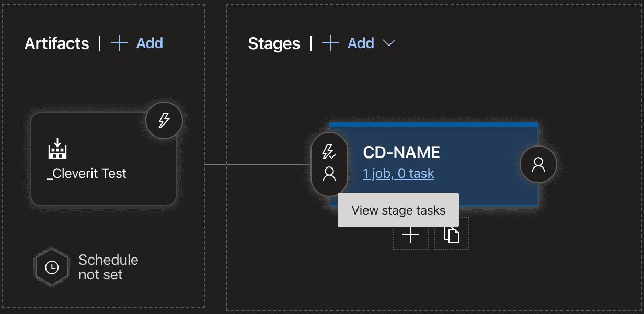Image resolution: width=644 pixels, height=314 pixels.
Task: Click the plus icon beside Artifacts
Action: click(120, 43)
